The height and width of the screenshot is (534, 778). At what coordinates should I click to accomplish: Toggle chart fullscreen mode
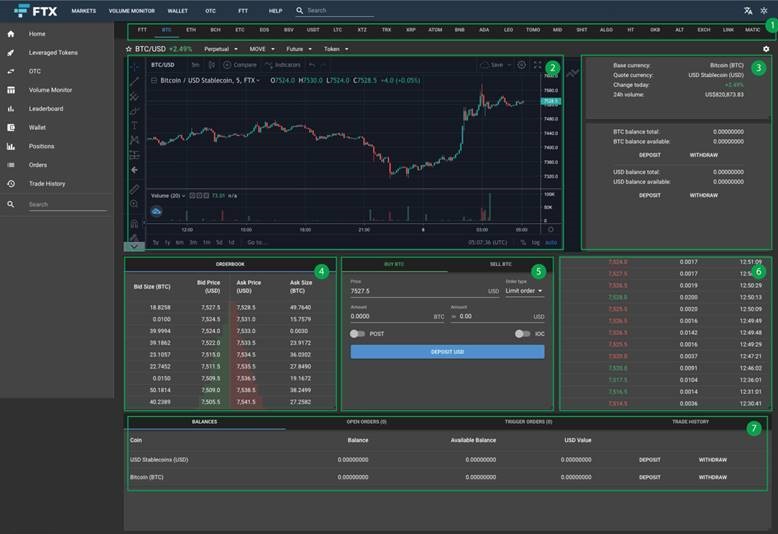click(537, 65)
